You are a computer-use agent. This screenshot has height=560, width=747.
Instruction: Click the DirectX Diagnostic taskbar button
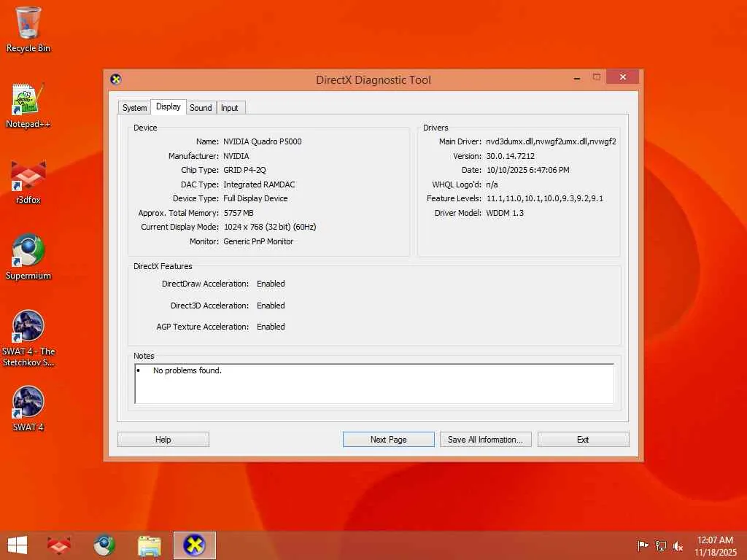(x=194, y=545)
